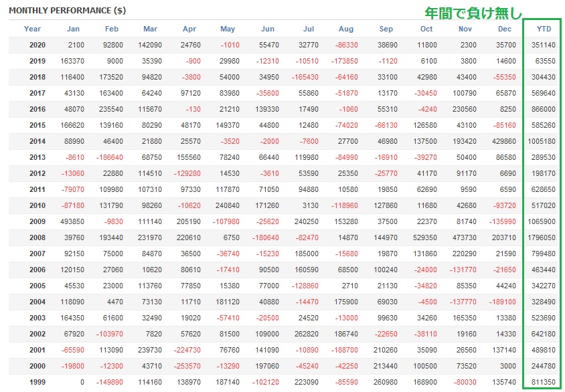Image resolution: width=565 pixels, height=392 pixels.
Task: Click 2008 Nov value 473730
Action: (x=464, y=237)
